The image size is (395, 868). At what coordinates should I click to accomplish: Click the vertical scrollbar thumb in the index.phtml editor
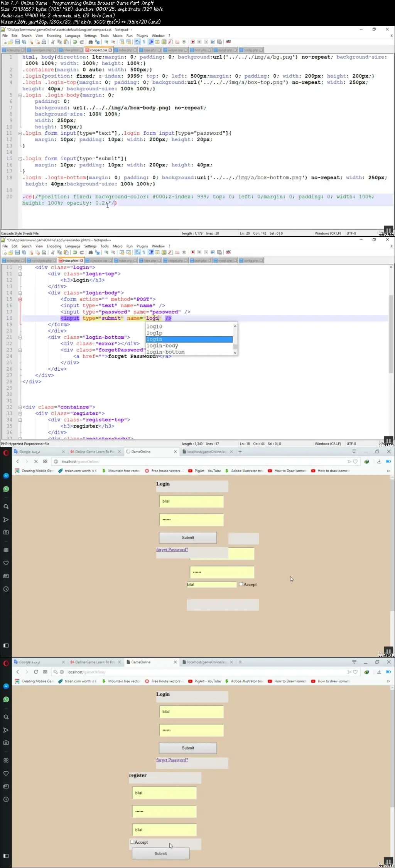(x=391, y=334)
